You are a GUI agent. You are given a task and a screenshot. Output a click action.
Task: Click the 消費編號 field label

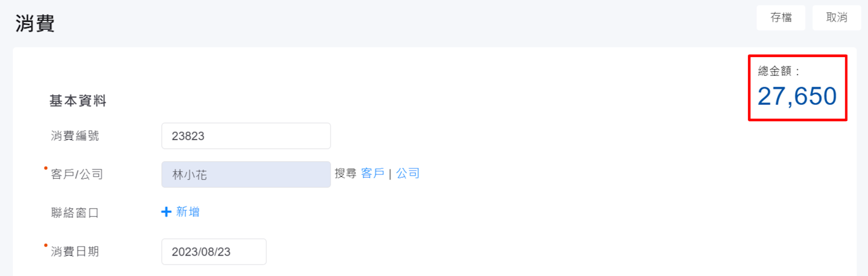pyautogui.click(x=75, y=136)
